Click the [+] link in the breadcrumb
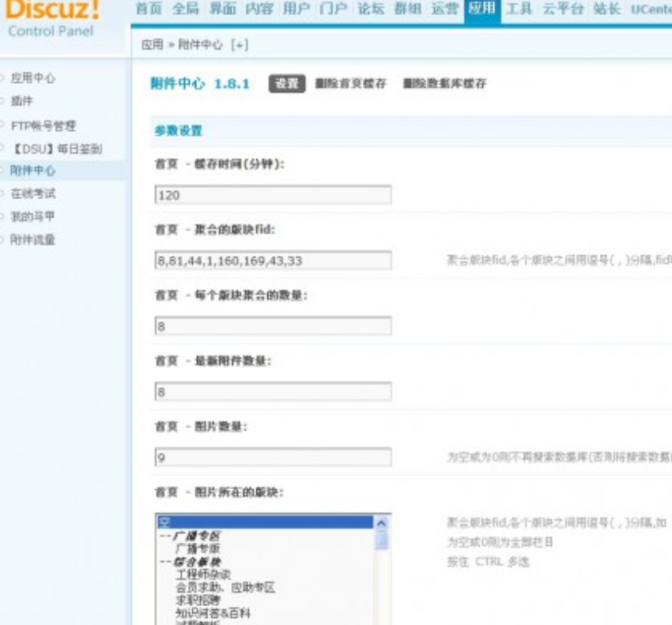The height and width of the screenshot is (625, 672). coord(240,44)
